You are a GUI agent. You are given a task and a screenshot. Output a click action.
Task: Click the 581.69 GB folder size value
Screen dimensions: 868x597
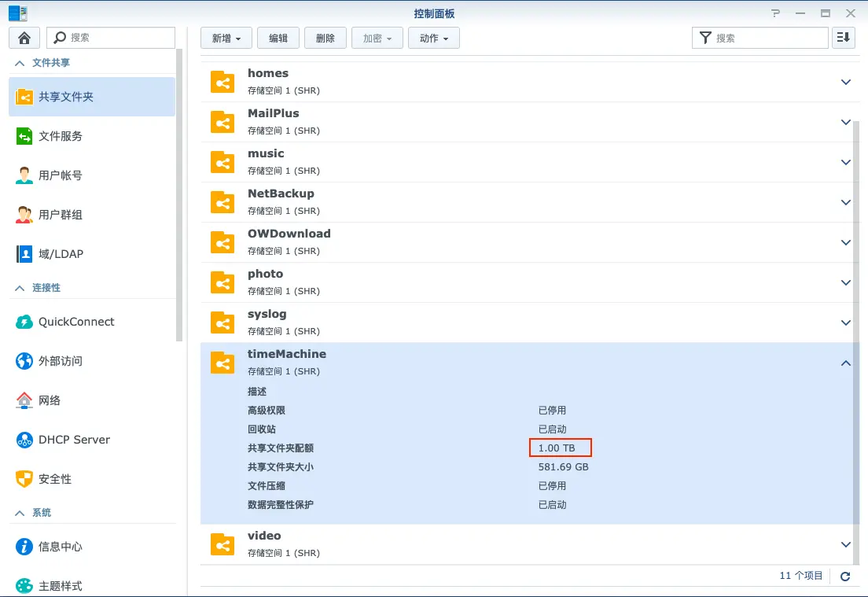tap(564, 467)
